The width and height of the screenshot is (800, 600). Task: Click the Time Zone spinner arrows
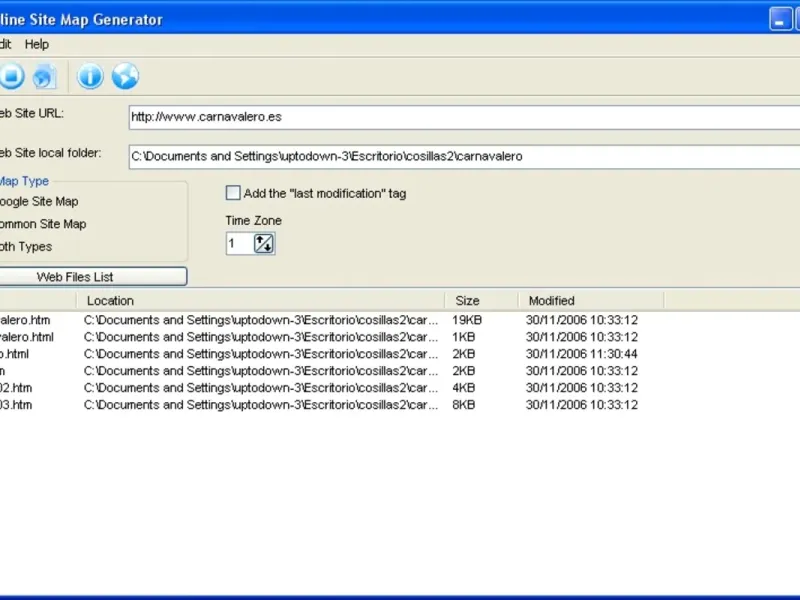pyautogui.click(x=264, y=243)
